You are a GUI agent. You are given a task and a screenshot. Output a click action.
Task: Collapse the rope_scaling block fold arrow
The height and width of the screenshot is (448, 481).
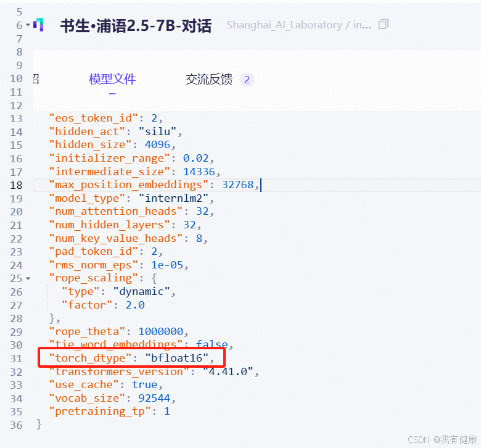pyautogui.click(x=28, y=278)
